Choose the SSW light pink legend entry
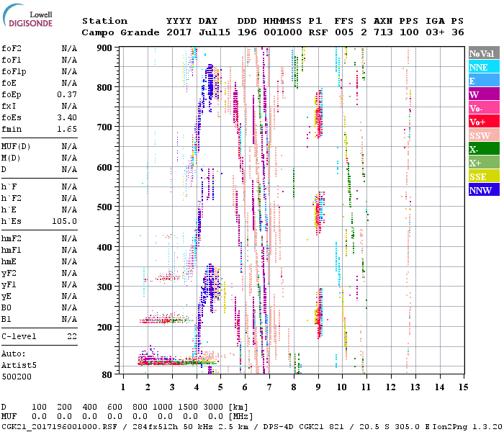The height and width of the screenshot is (432, 504). 483,135
